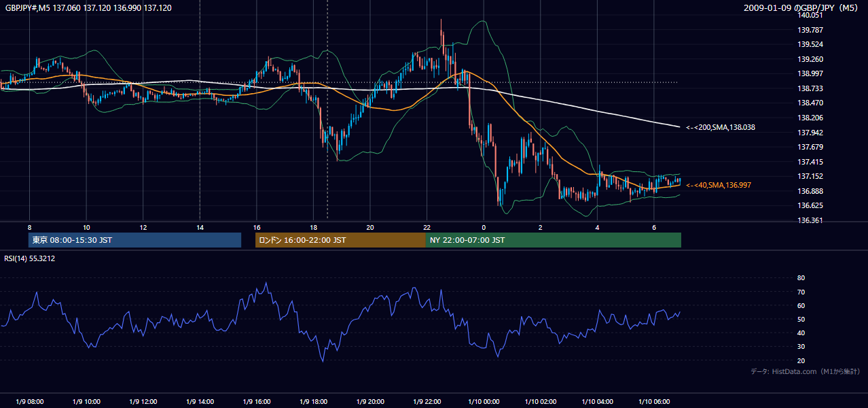
Task: Click hour label 0 below price chart
Action: point(484,227)
